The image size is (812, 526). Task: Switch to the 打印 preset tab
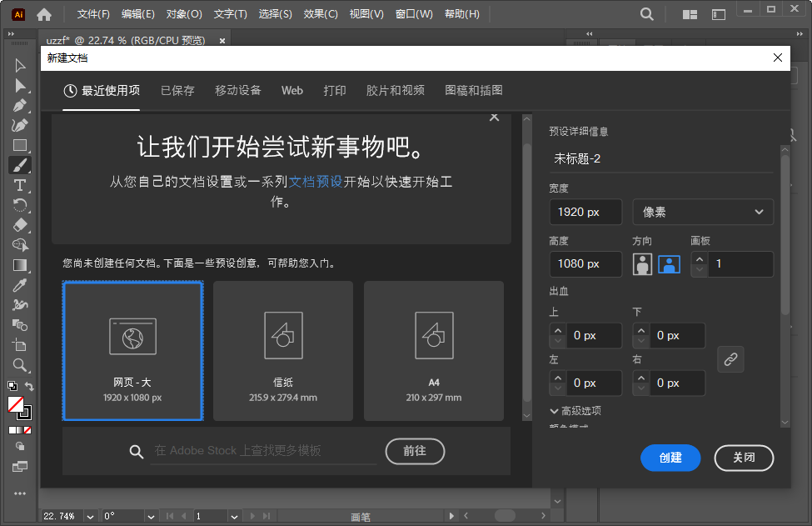[335, 91]
